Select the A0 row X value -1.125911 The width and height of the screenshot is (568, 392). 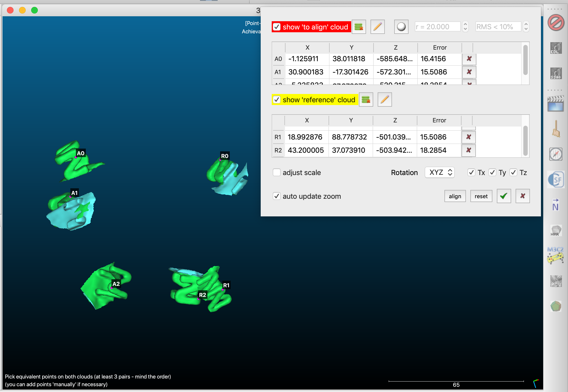pos(307,59)
